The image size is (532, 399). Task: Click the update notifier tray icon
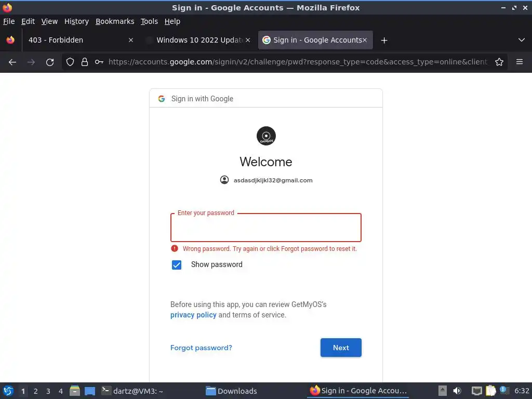[x=504, y=390]
